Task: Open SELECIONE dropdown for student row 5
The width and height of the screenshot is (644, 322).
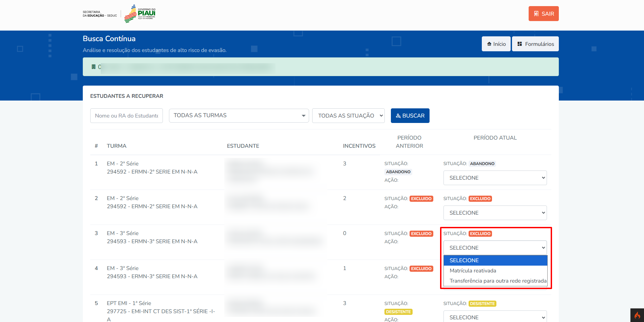Action: click(495, 317)
